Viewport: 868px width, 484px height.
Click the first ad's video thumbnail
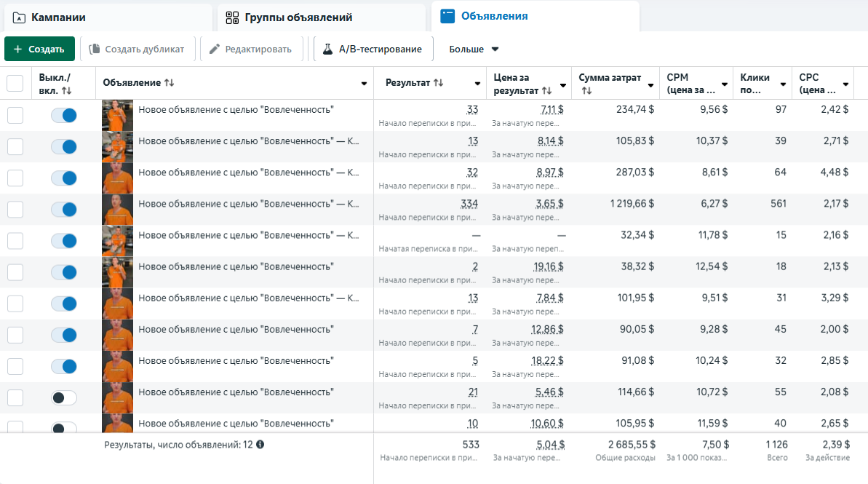coord(117,114)
